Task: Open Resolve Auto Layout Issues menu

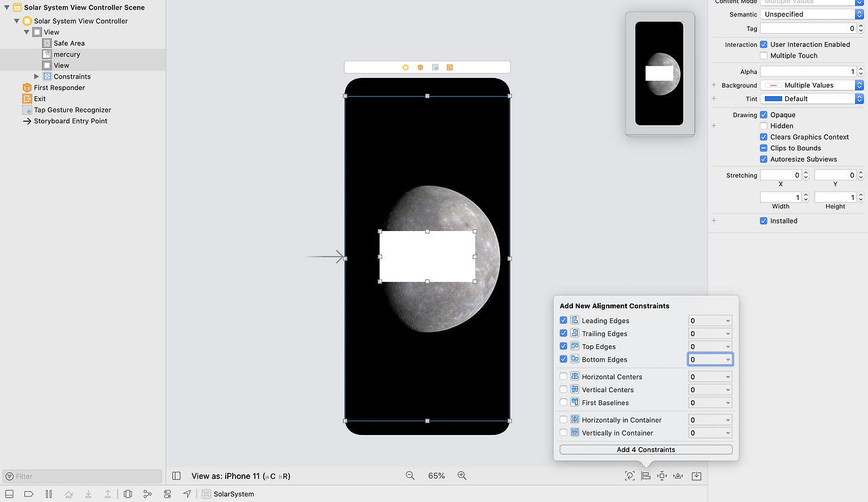Action: click(x=678, y=476)
